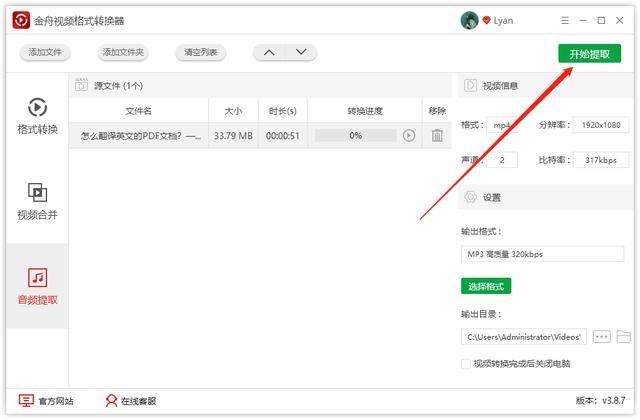Image resolution: width=640 pixels, height=420 pixels.
Task: Click the 官方网站 monitor icon
Action: 26,401
